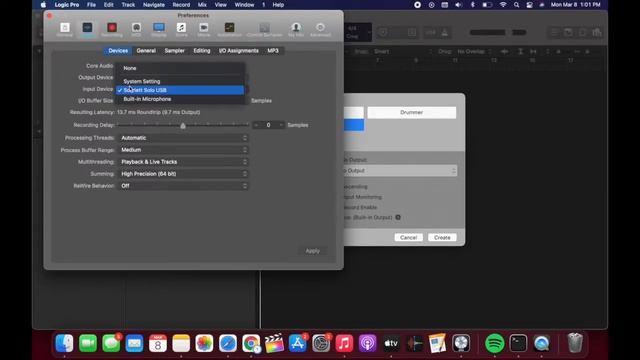Open the File menu
The height and width of the screenshot is (360, 640).
tap(91, 5)
